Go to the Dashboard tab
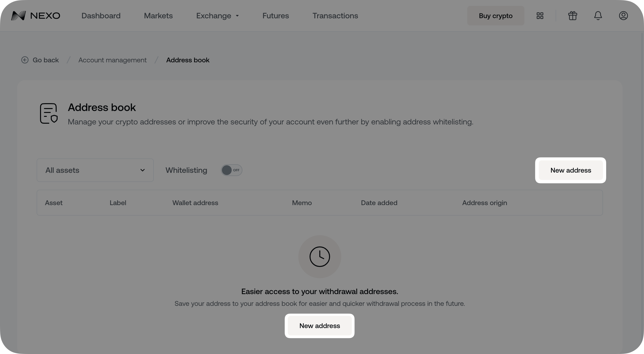This screenshot has width=644, height=354. 101,16
